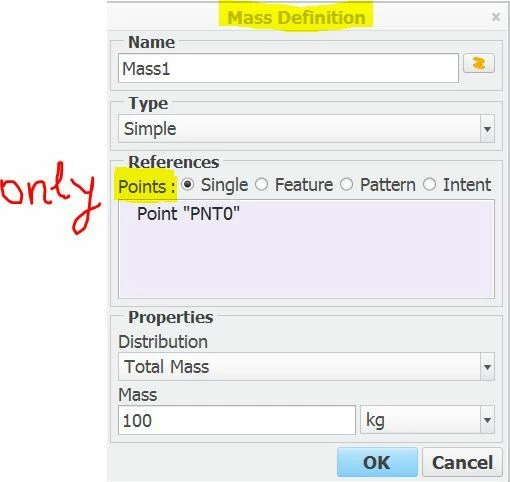This screenshot has width=510, height=482.
Task: Select the Feature points radio button
Action: point(261,184)
